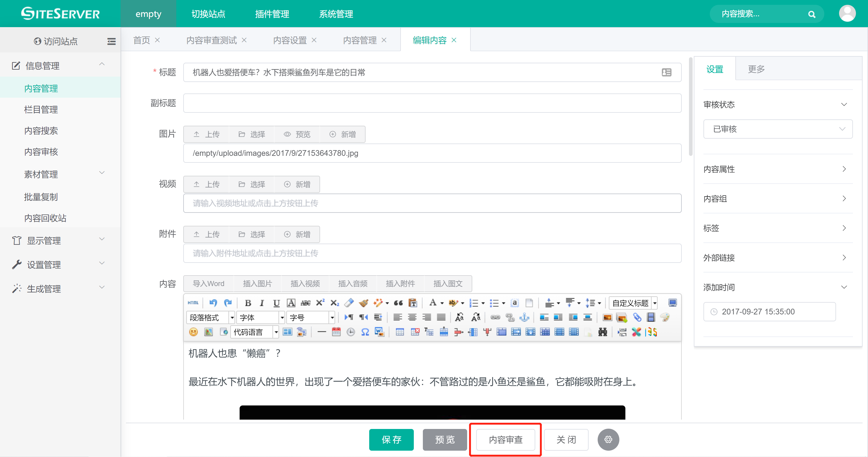Open the 更多 tab in the right panel
The image size is (868, 457).
(x=756, y=69)
